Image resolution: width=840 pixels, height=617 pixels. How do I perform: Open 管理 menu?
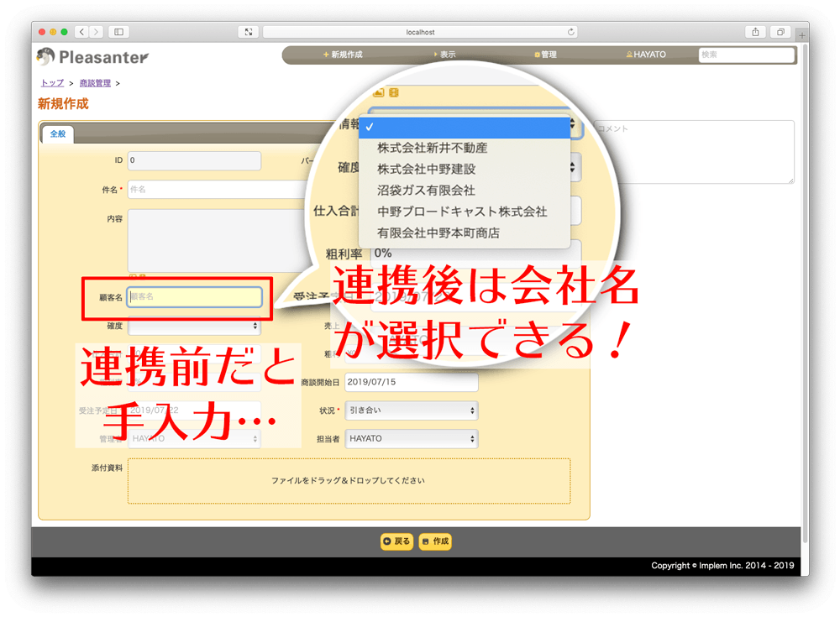click(545, 55)
